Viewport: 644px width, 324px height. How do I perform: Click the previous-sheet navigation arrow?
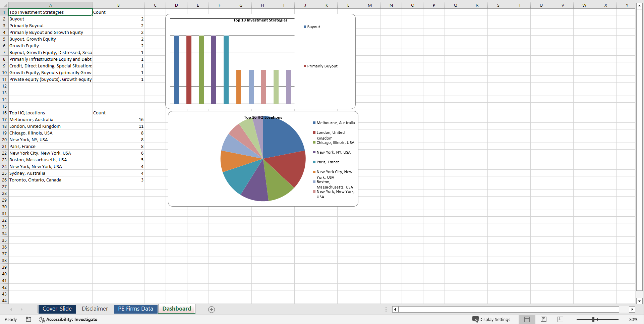[x=11, y=309]
